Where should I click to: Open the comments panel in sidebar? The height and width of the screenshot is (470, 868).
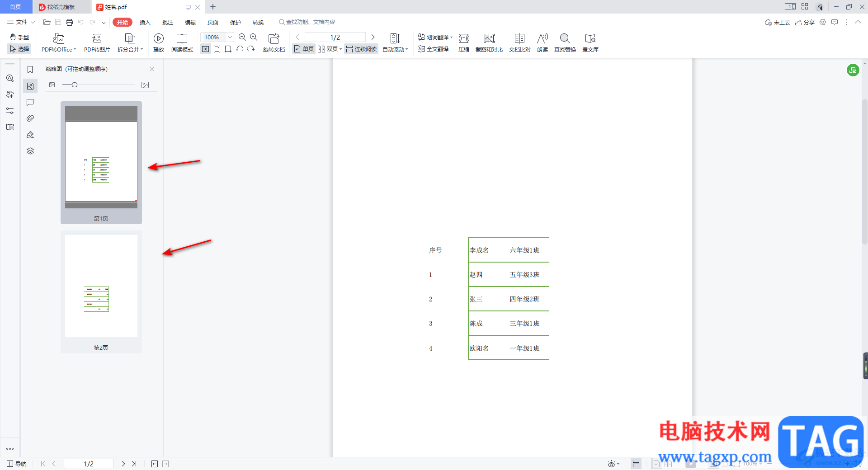pyautogui.click(x=30, y=102)
